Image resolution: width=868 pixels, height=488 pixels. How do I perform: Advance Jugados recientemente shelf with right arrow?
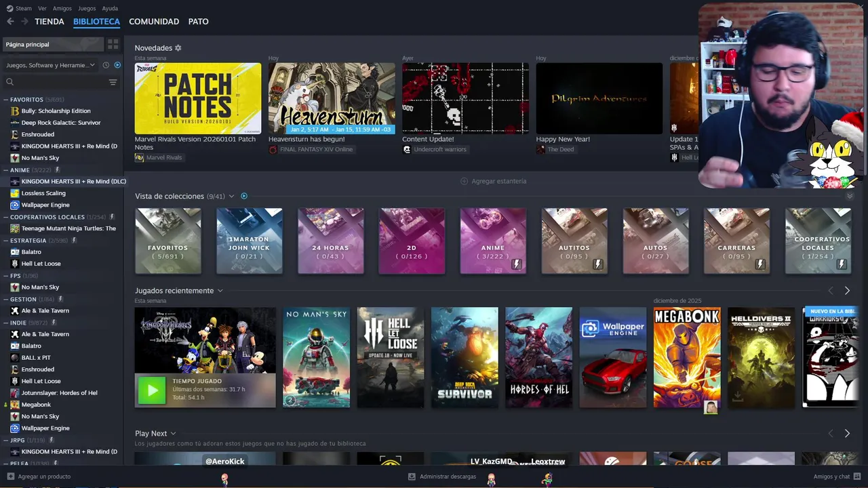847,291
